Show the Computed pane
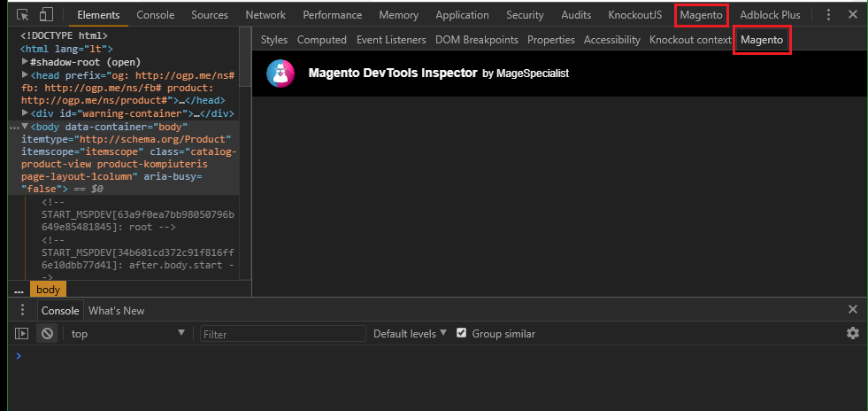Viewport: 868px width, 411px height. [321, 39]
